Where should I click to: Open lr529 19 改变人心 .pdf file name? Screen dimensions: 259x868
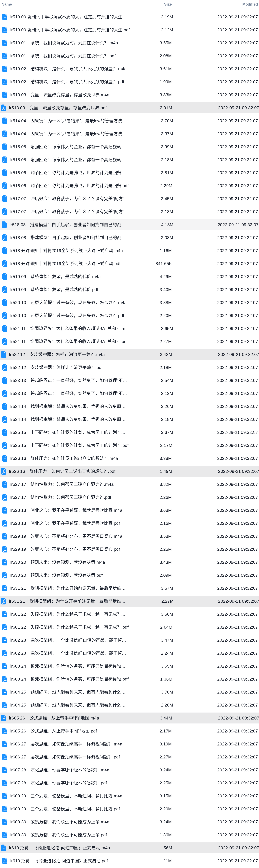[65, 549]
